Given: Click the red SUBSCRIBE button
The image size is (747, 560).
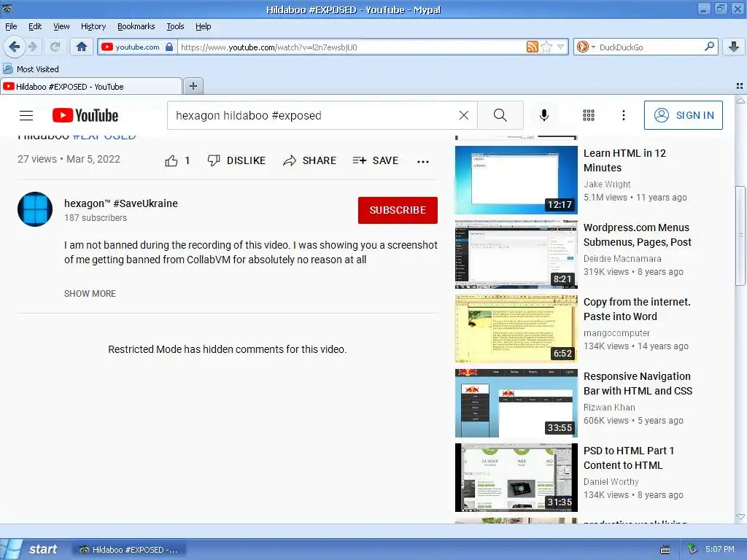Looking at the screenshot, I should 398,210.
